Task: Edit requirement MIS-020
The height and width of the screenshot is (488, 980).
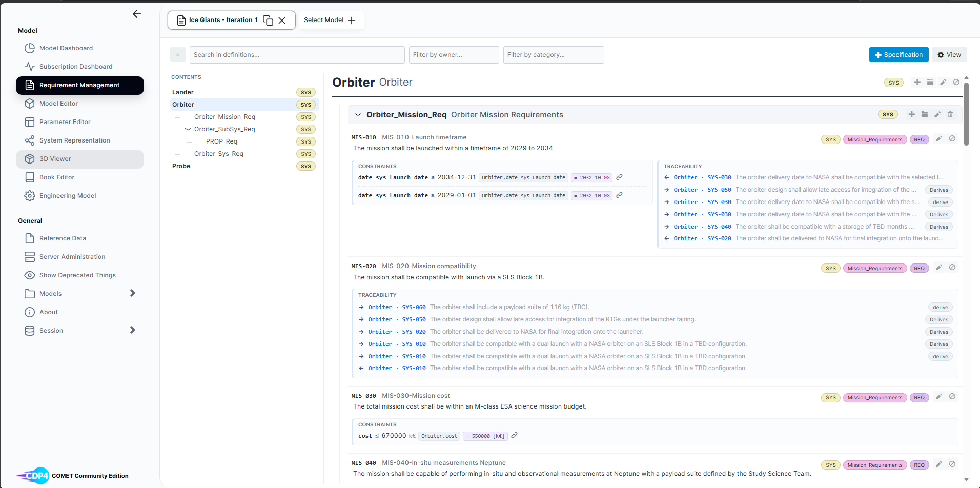Action: coord(939,267)
